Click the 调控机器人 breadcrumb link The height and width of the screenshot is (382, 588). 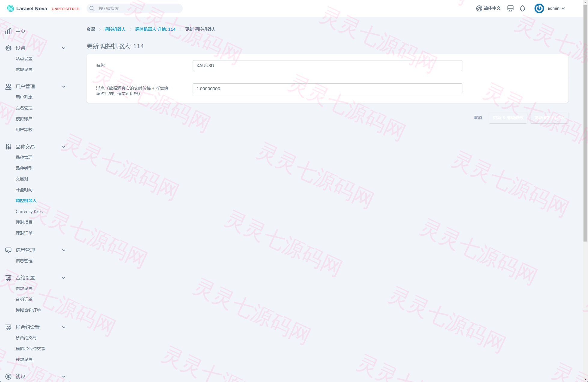pyautogui.click(x=115, y=29)
